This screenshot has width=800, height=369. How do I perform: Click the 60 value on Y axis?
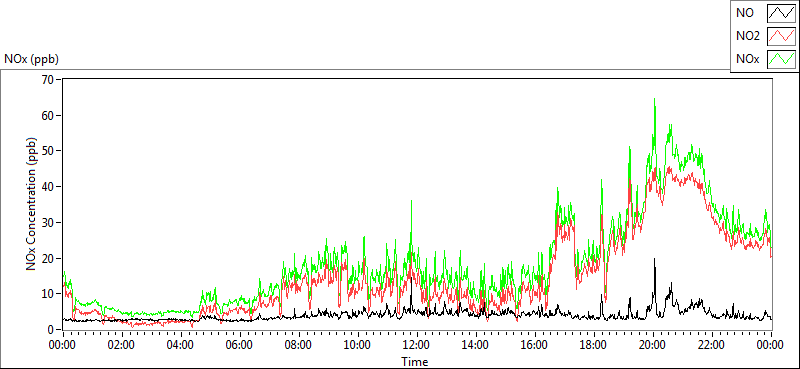tap(48, 115)
